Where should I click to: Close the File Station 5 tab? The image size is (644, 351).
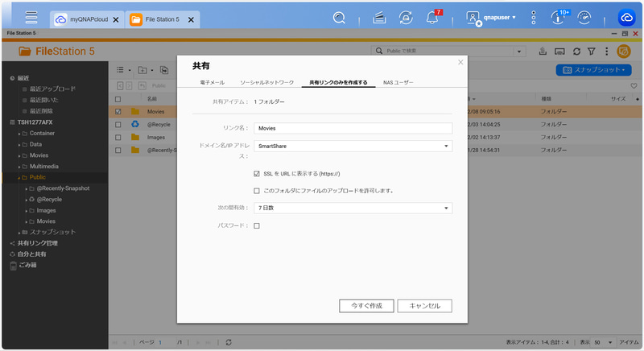[191, 19]
